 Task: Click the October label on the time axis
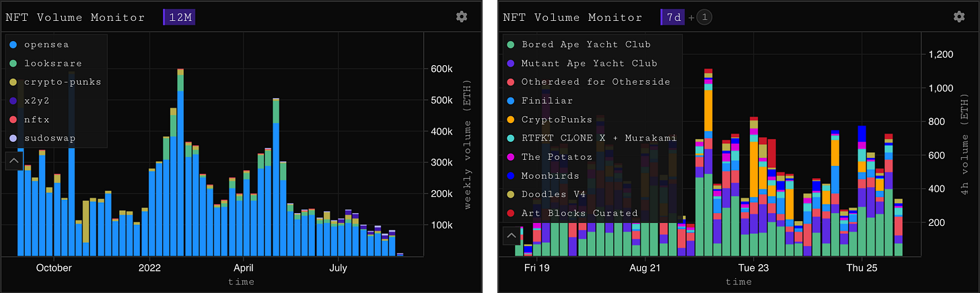(54, 268)
